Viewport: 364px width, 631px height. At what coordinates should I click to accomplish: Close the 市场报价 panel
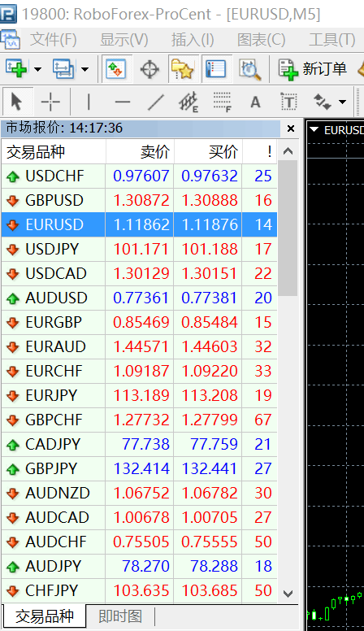click(x=291, y=128)
